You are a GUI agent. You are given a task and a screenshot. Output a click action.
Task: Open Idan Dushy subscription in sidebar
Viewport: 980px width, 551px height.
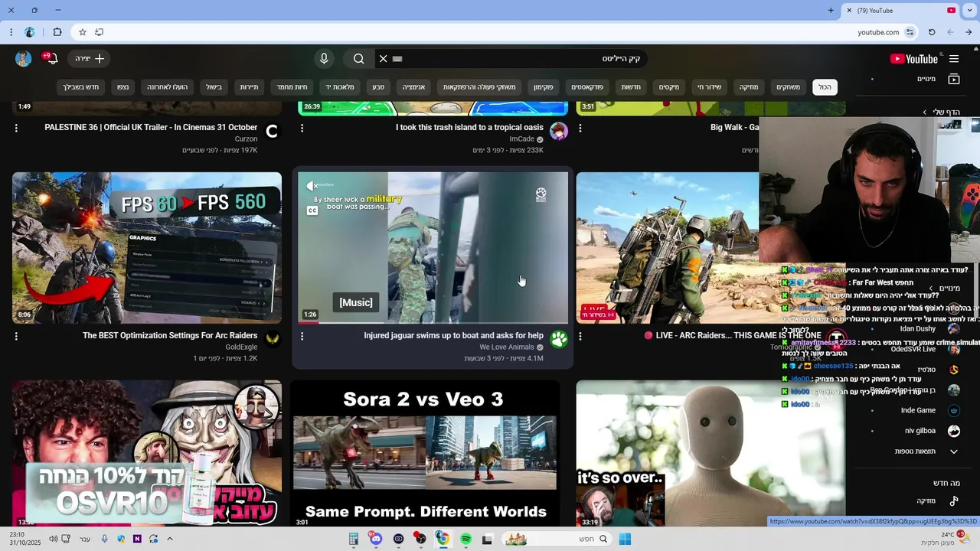[x=918, y=329]
